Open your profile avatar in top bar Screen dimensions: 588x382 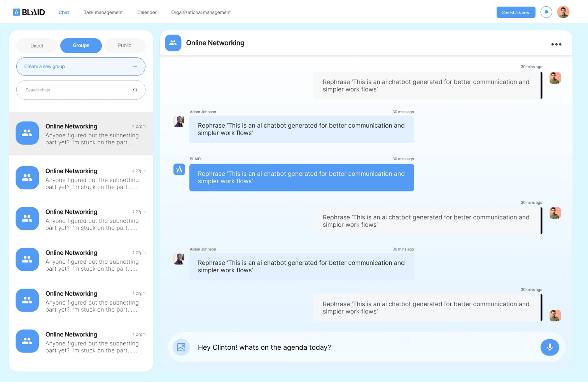click(x=563, y=12)
